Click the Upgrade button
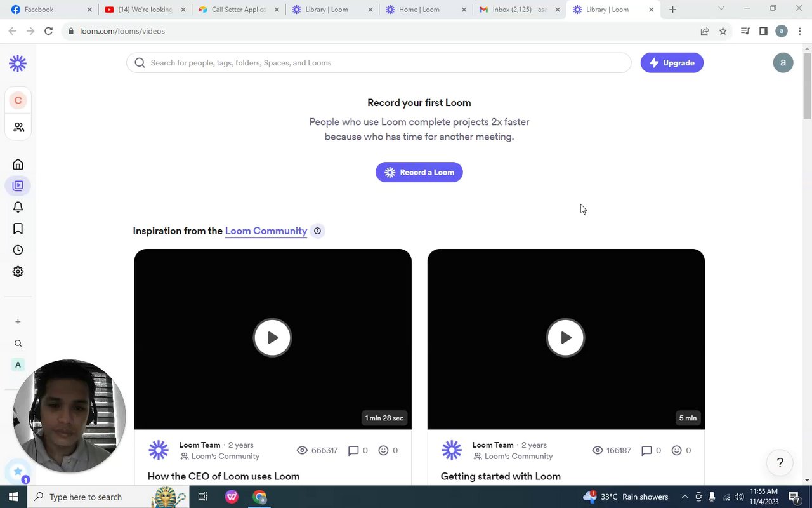The width and height of the screenshot is (812, 508). click(672, 63)
